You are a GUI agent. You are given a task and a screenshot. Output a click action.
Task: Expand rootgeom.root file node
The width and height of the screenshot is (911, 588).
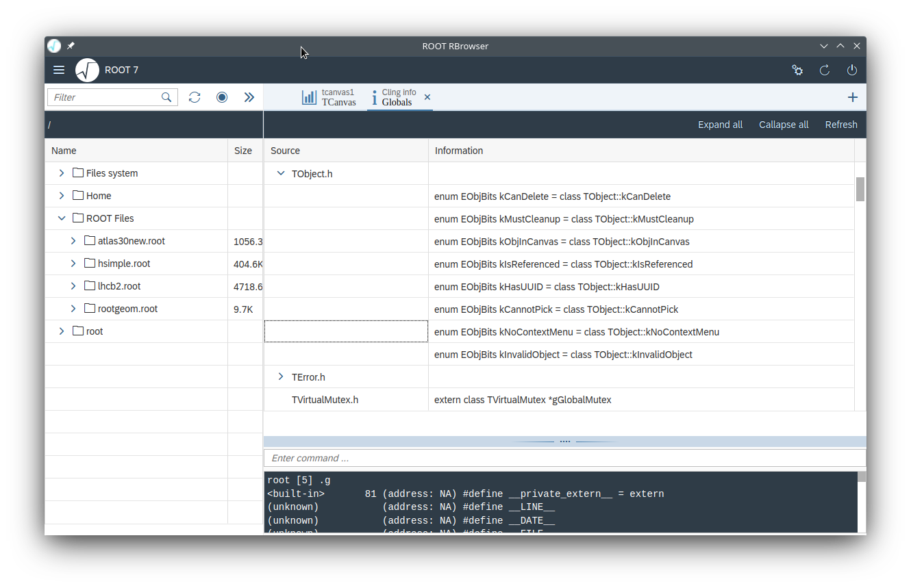73,309
